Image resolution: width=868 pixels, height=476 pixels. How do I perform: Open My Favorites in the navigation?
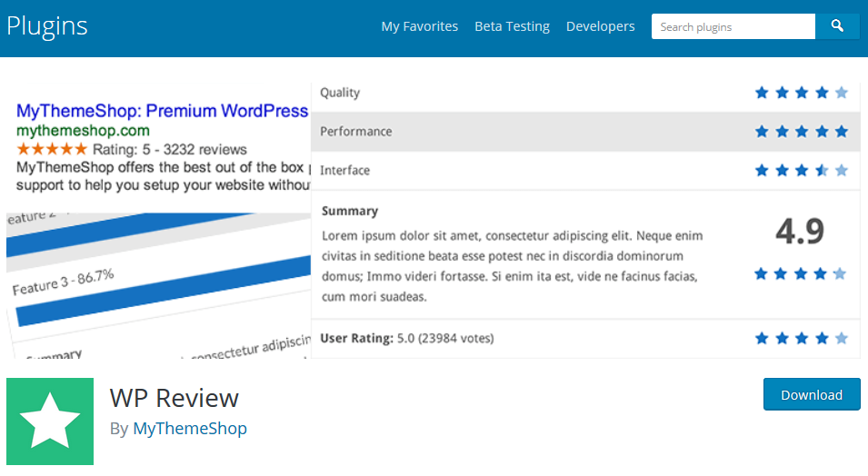(419, 26)
